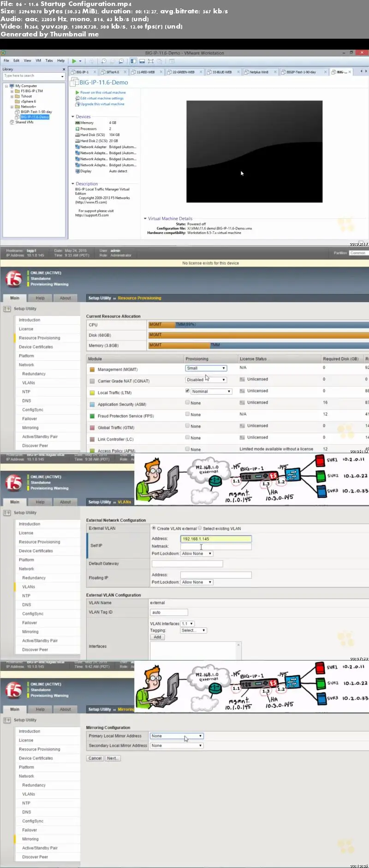
Task: Check the Link Controller (LC) provisioning checkbox
Action: [187, 437]
